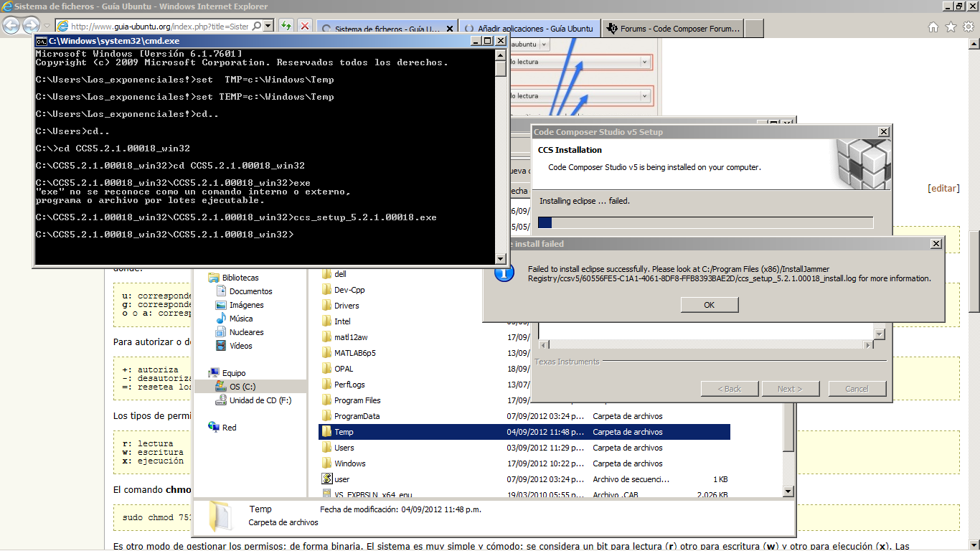Select Vídeos in the navigation pane
The image size is (980, 551).
(241, 346)
